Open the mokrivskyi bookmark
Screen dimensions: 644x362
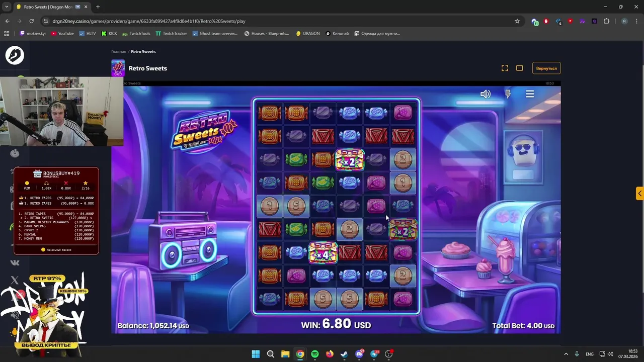pos(33,33)
